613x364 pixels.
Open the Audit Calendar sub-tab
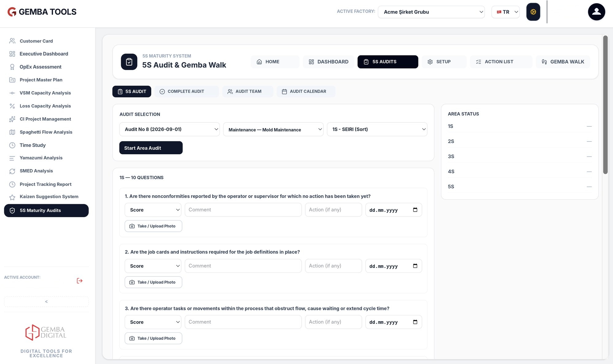306,92
